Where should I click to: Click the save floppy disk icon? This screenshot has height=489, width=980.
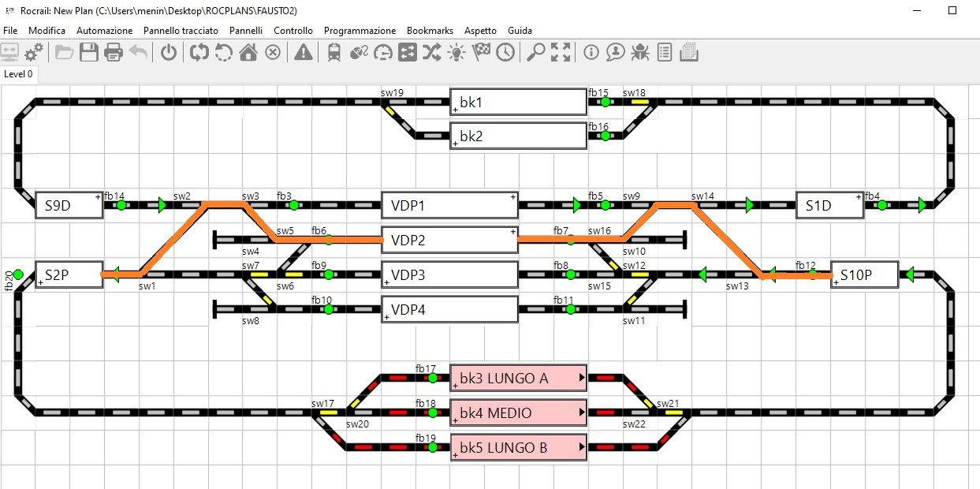pos(89,53)
